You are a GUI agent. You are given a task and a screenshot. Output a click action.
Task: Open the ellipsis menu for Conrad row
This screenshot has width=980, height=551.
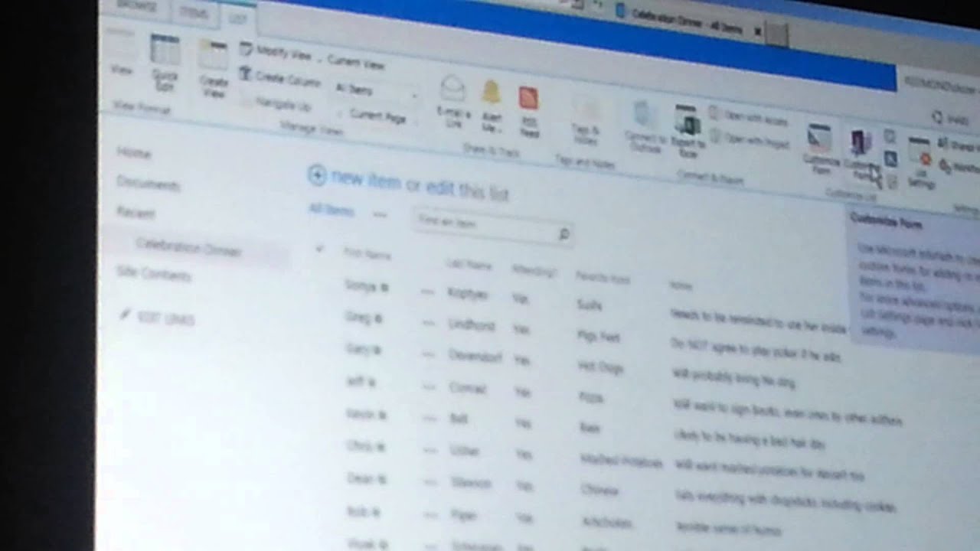[x=431, y=386]
